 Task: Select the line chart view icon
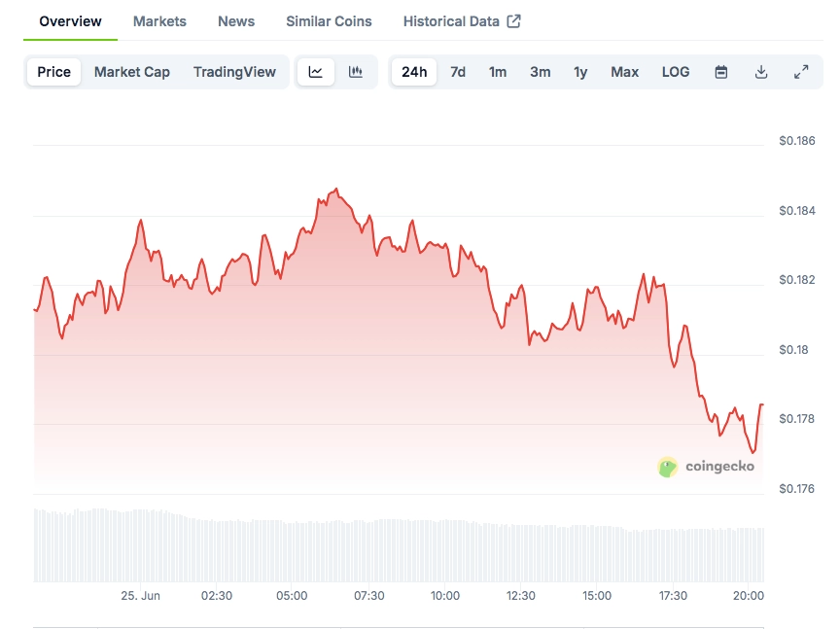pyautogui.click(x=316, y=72)
